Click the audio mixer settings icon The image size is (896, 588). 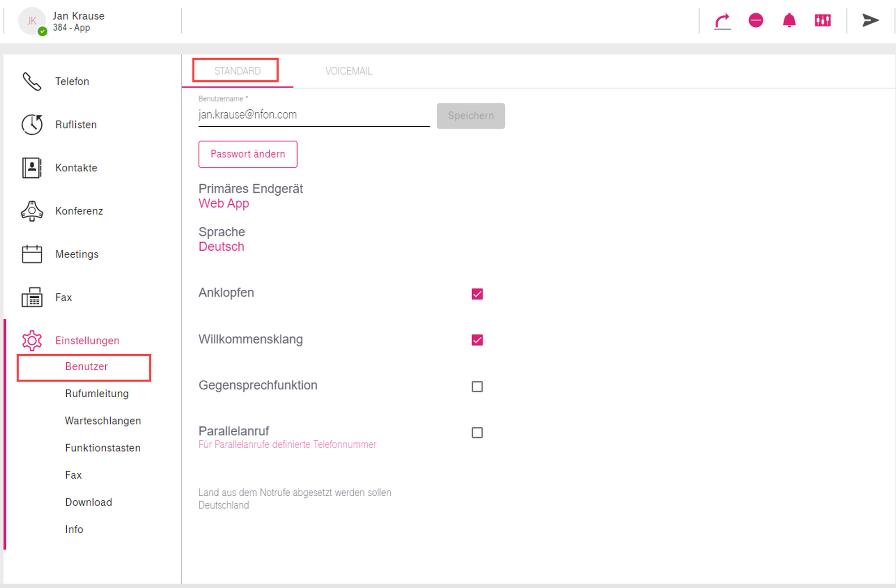click(x=823, y=21)
